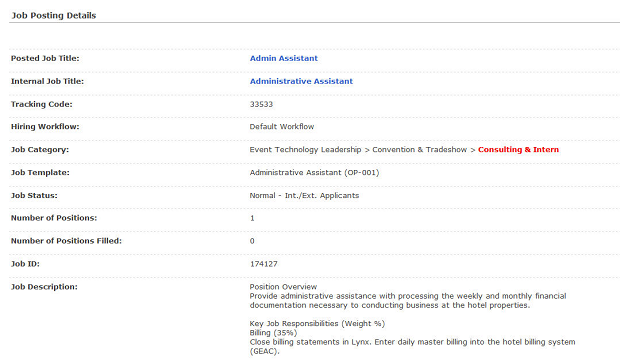Click the Provide administrative assistance sentence
Screen dimensions: 620x360
[408, 301]
